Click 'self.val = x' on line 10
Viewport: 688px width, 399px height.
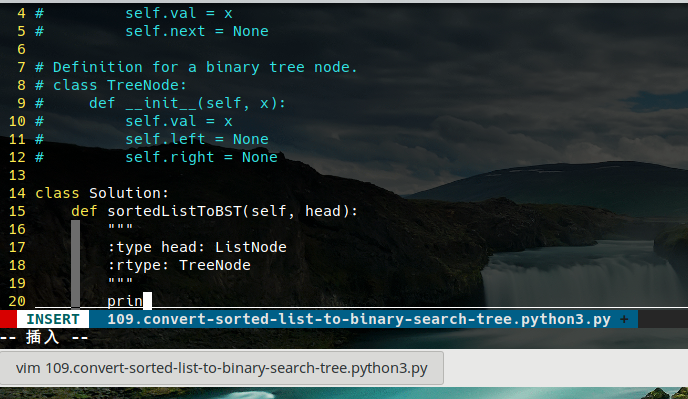pyautogui.click(x=179, y=121)
